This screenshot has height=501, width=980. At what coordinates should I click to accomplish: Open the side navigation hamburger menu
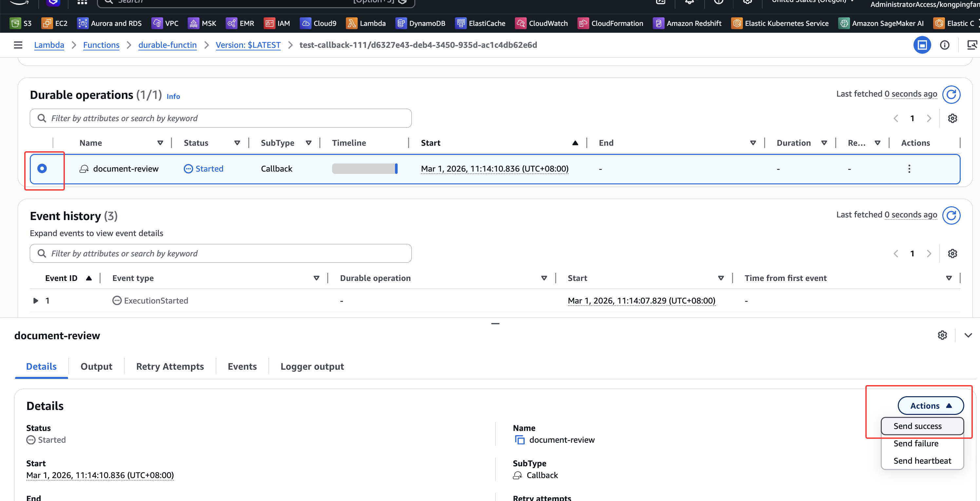(x=18, y=45)
